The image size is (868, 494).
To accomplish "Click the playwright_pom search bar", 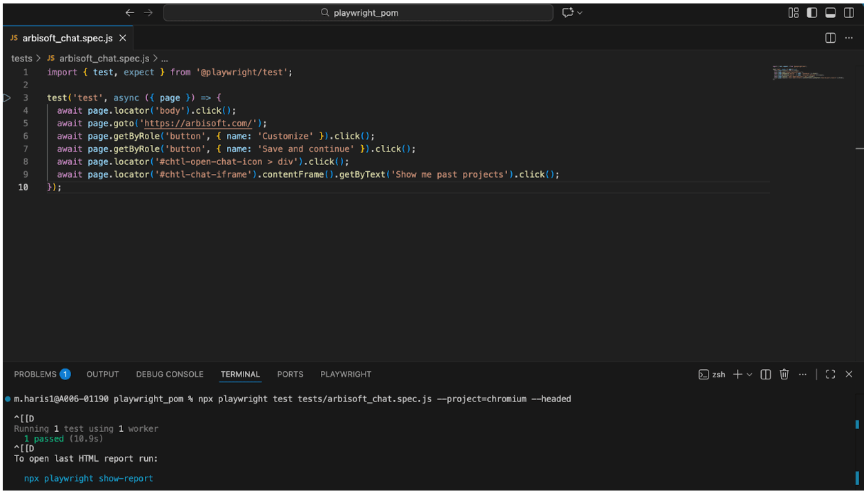I will (358, 12).
